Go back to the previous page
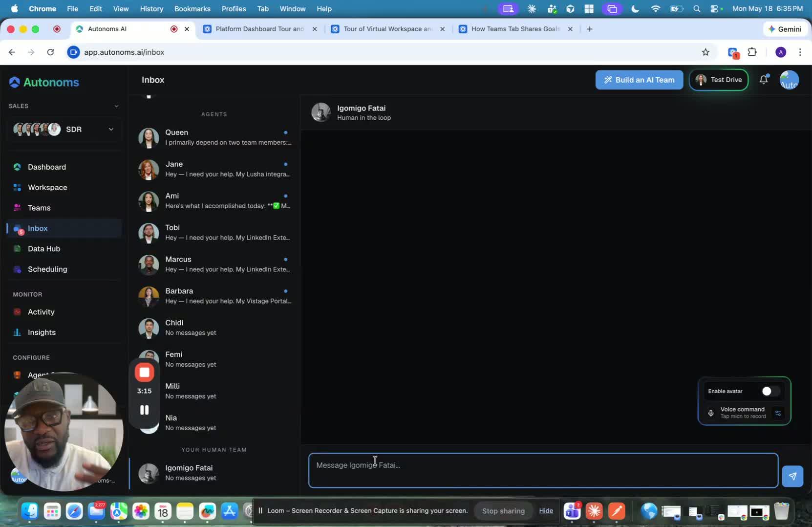 click(12, 52)
